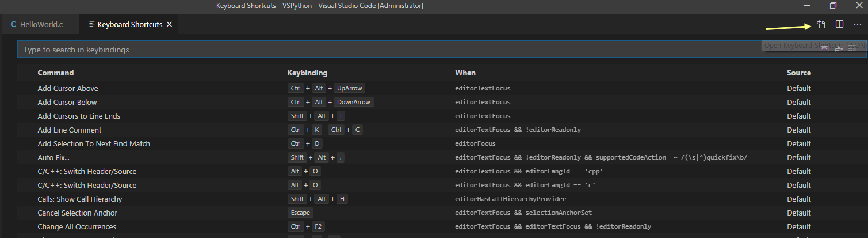The width and height of the screenshot is (868, 238).
Task: Toggle Sort by Precedence icon in search box
Action: [x=839, y=49]
